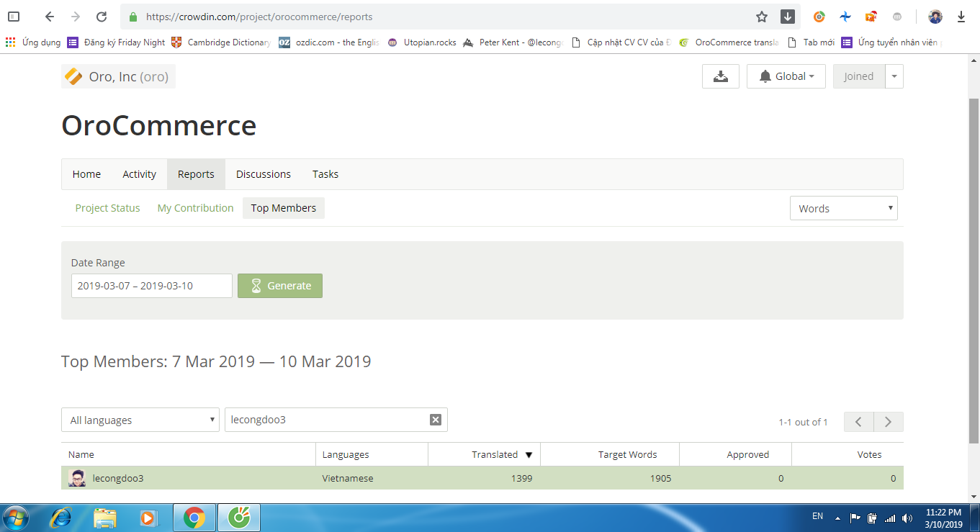Open the All languages filter dropdown
This screenshot has height=532, width=980.
pyautogui.click(x=140, y=420)
